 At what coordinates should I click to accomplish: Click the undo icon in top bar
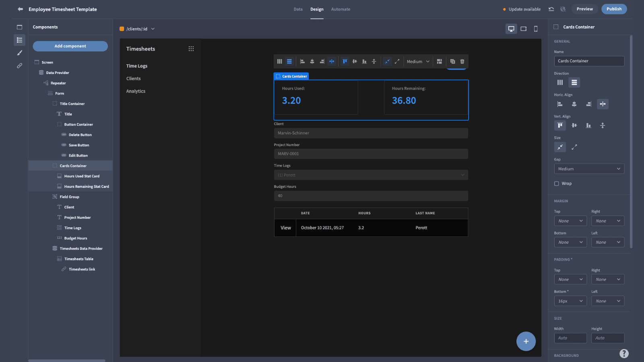click(551, 9)
